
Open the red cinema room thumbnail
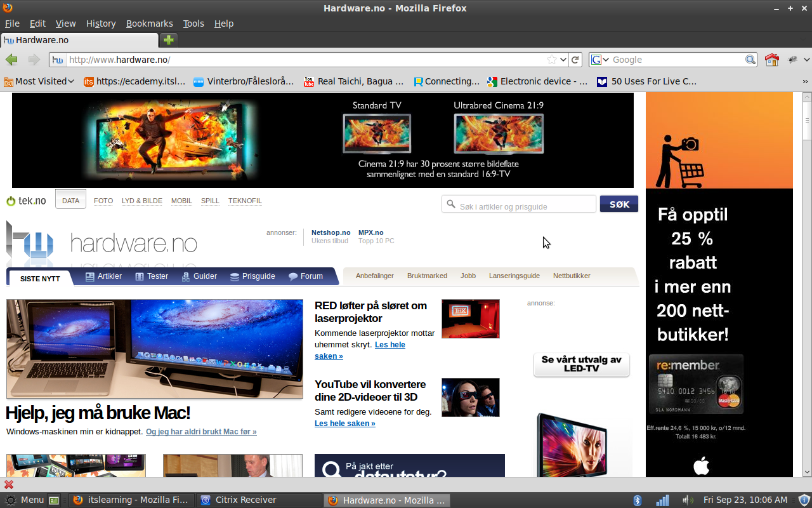click(x=471, y=319)
